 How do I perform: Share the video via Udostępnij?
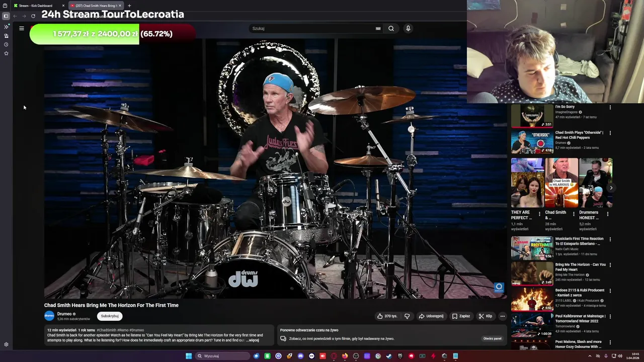(x=431, y=316)
